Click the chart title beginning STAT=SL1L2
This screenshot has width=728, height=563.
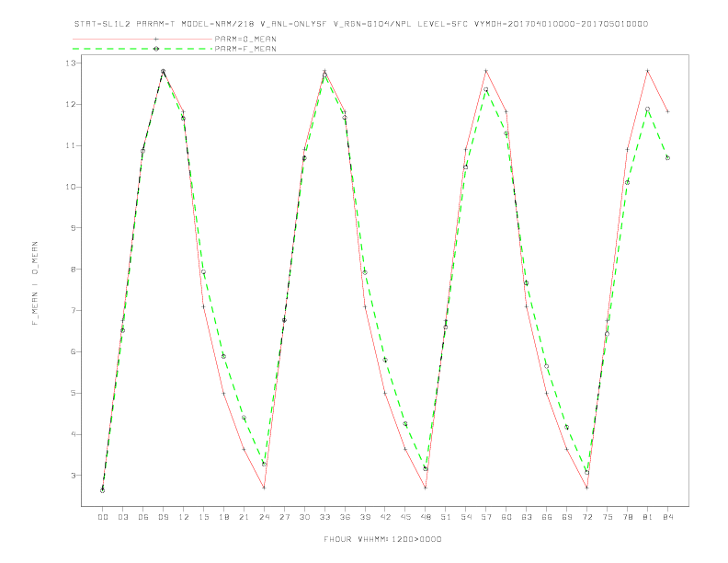pos(360,24)
